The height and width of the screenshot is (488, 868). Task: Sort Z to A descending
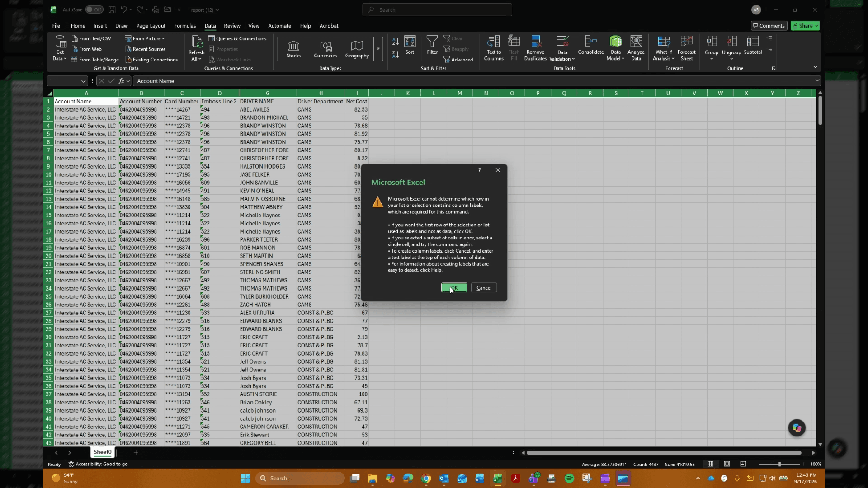click(396, 54)
